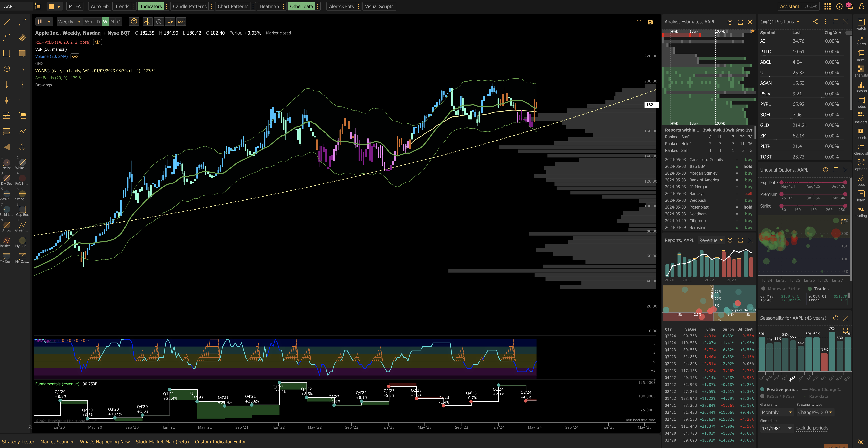Viewport: 868px width, 448px height.
Task: Select the text annotation tool
Action: coord(22,69)
